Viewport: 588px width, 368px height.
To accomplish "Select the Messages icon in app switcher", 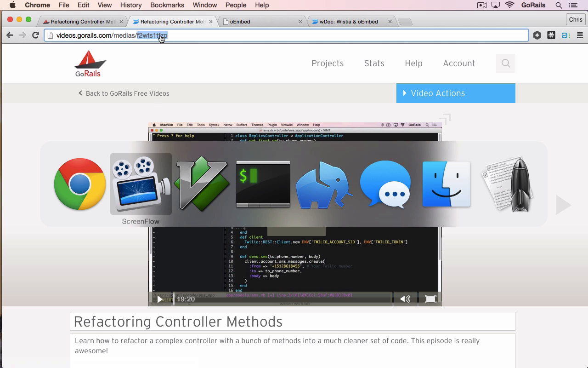I will click(x=385, y=184).
